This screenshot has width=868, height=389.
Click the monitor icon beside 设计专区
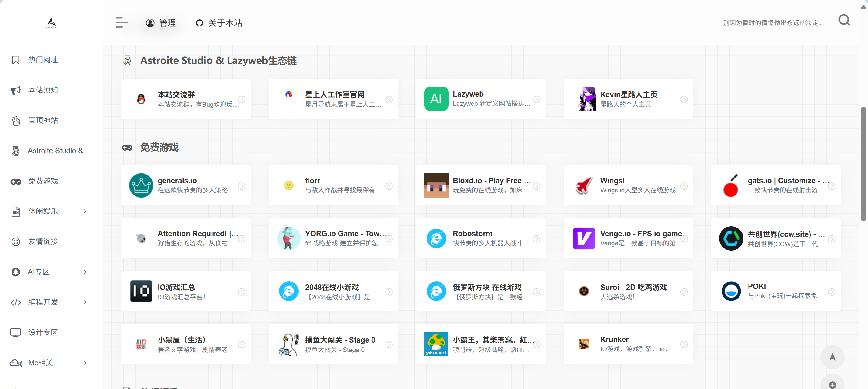point(16,333)
